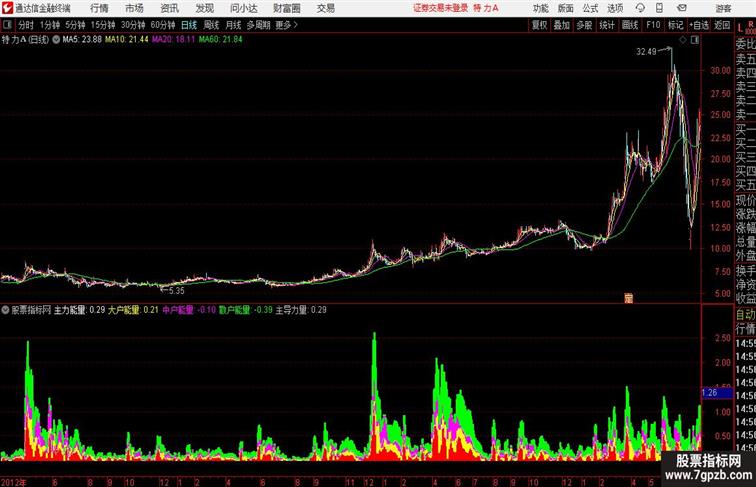Open the 资讯 menu
The width and height of the screenshot is (756, 487).
[169, 8]
